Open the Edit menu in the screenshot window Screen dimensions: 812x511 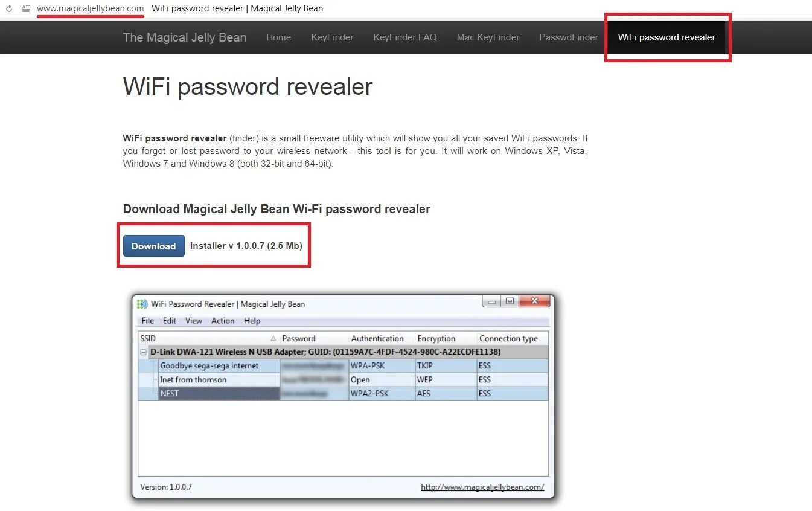click(170, 321)
